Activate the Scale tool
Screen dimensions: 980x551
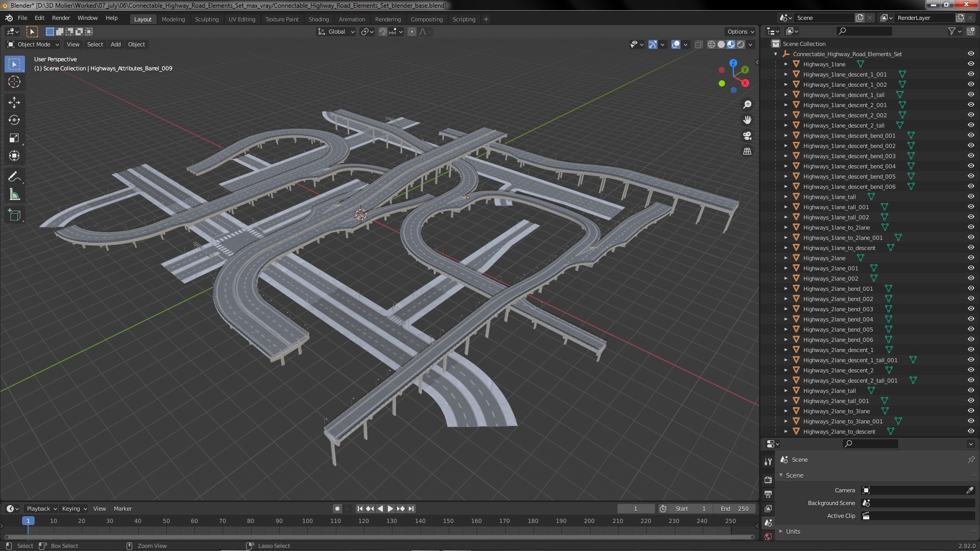(14, 138)
